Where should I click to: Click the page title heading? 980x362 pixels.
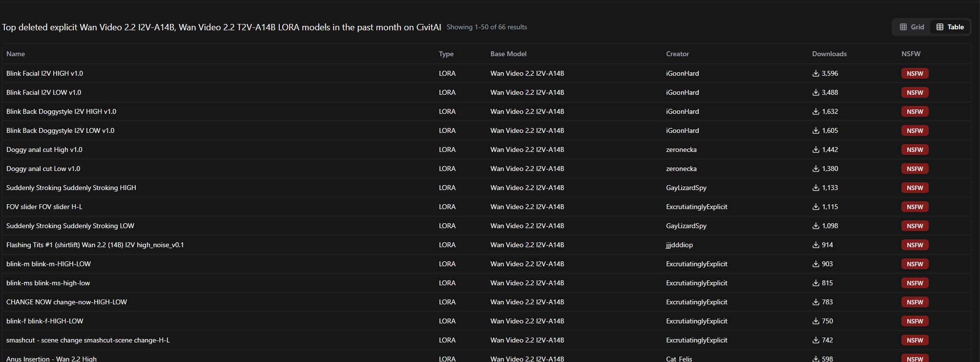(x=222, y=27)
